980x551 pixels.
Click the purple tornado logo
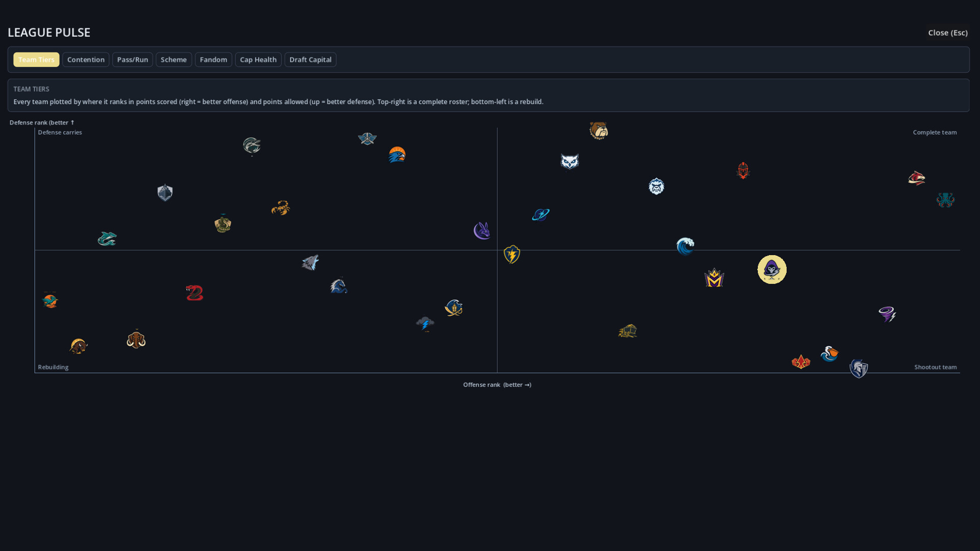[887, 314]
